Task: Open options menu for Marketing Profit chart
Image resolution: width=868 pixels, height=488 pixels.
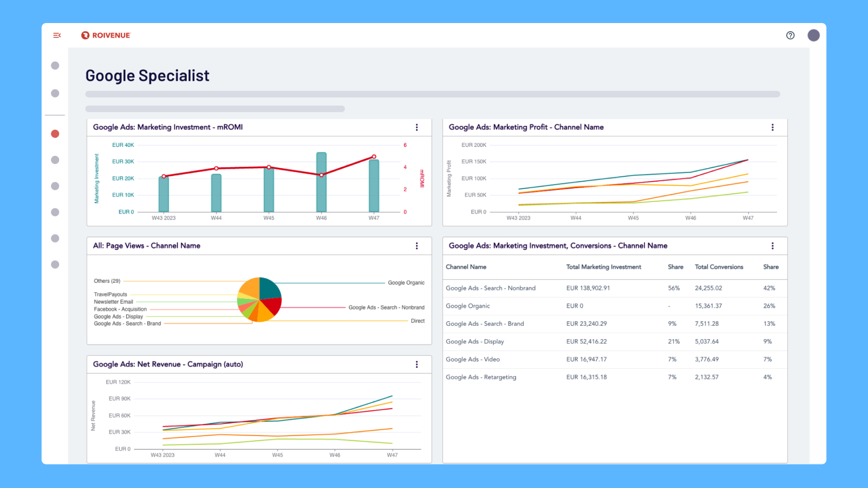Action: [x=773, y=127]
